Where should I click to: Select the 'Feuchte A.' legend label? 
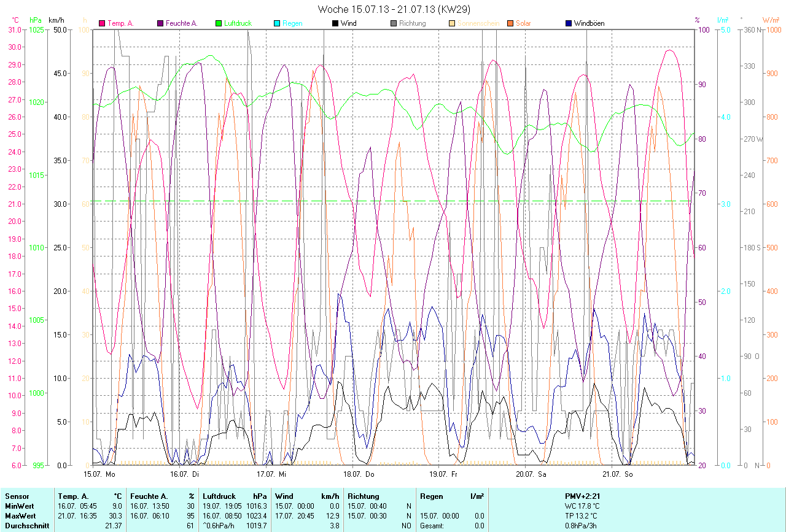coord(182,23)
